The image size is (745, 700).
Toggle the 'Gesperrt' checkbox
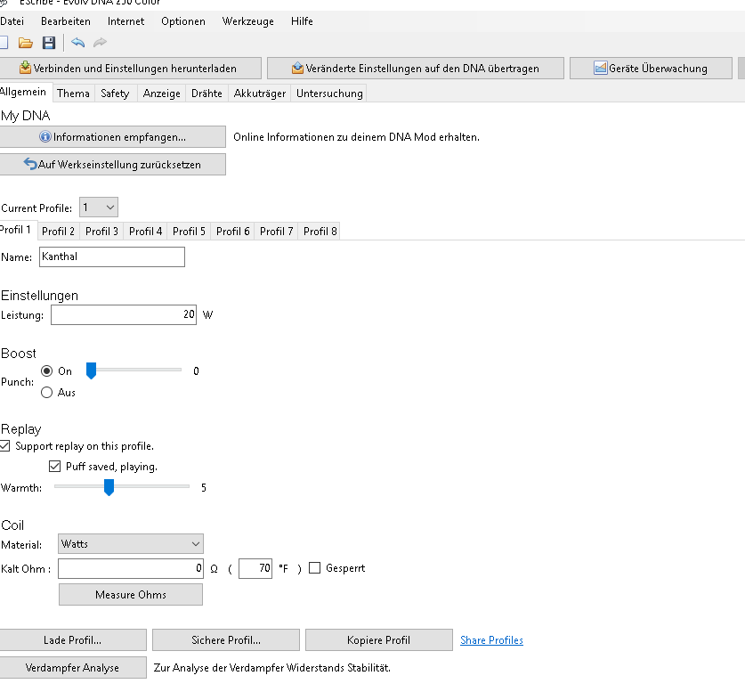pyautogui.click(x=315, y=568)
